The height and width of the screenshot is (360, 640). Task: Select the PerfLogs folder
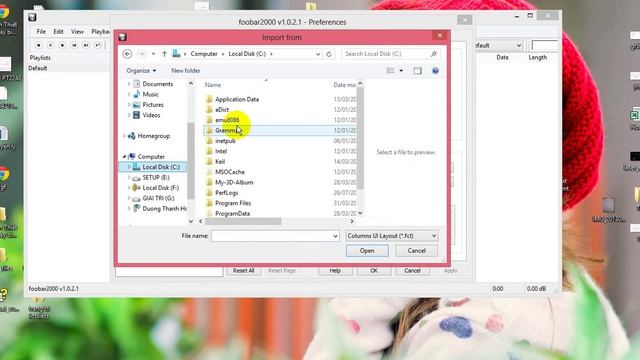tap(227, 193)
